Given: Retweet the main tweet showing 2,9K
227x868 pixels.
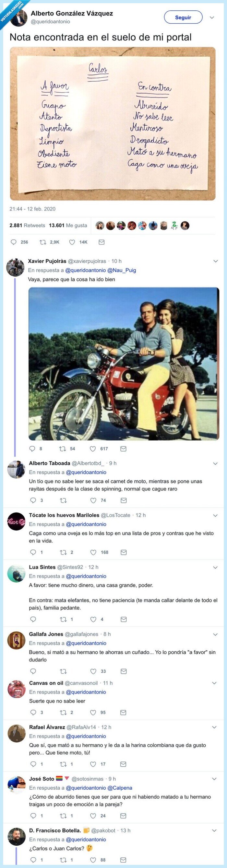Looking at the screenshot, I should pyautogui.click(x=43, y=242).
